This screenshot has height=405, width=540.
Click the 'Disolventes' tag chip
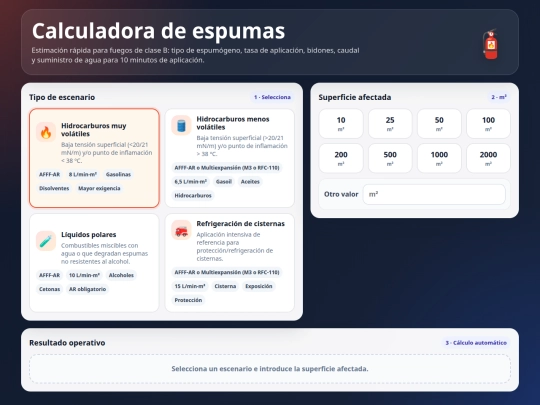(x=54, y=188)
